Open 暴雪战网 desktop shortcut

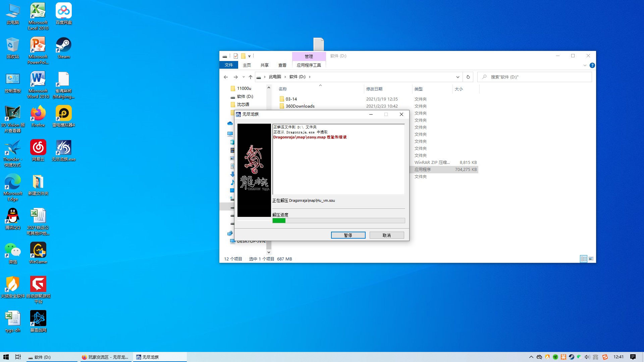point(38,321)
